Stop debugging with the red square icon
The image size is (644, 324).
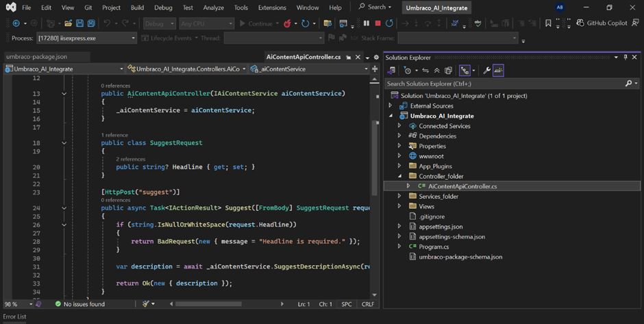(377, 24)
